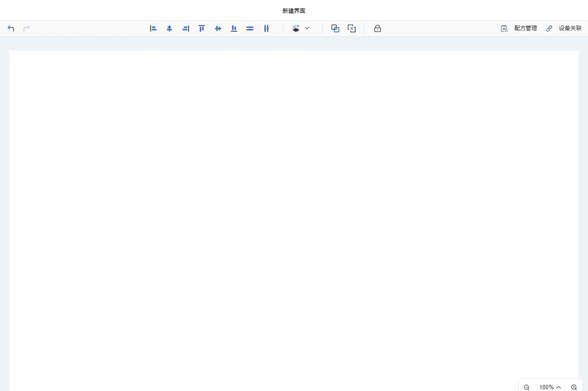Screen dimensions: 588x391
Task: Distribute objects with equal vertical spacing
Action: click(250, 28)
